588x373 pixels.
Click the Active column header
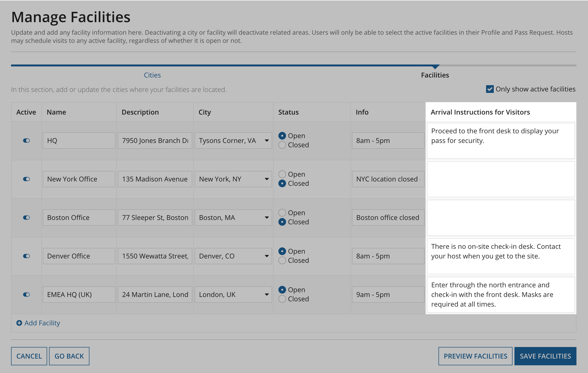point(26,112)
